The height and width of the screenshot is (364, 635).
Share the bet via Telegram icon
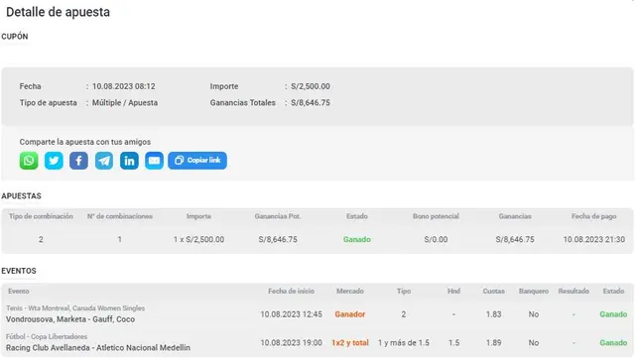click(x=104, y=161)
